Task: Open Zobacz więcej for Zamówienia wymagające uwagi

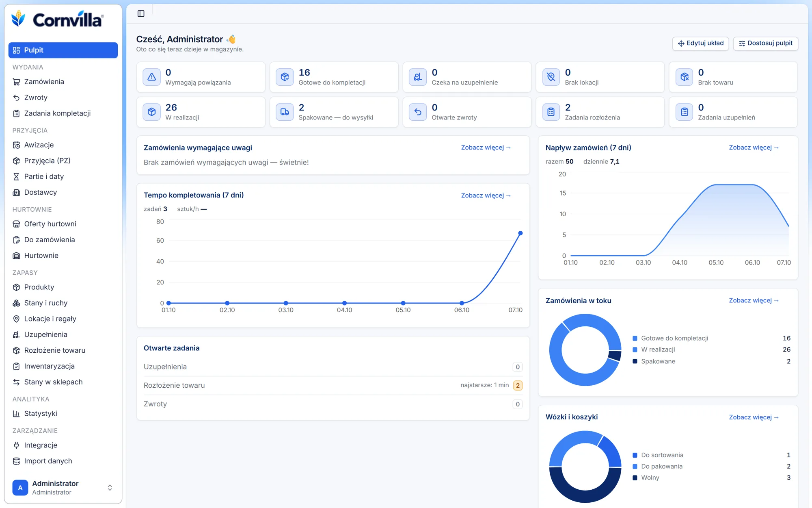Action: click(x=486, y=148)
